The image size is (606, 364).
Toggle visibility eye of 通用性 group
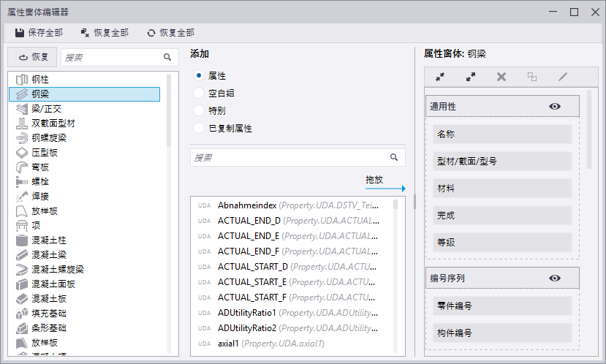point(555,106)
